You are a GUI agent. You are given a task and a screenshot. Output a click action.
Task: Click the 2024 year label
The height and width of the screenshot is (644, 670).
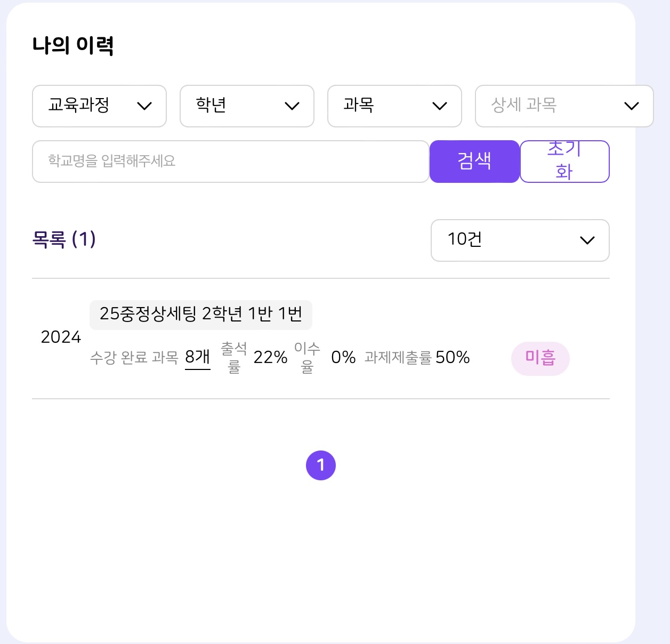click(x=61, y=337)
